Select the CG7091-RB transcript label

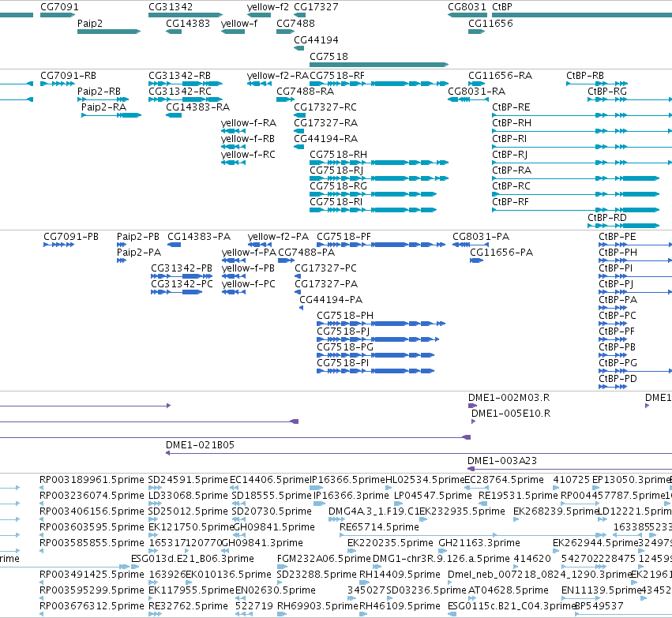click(68, 76)
